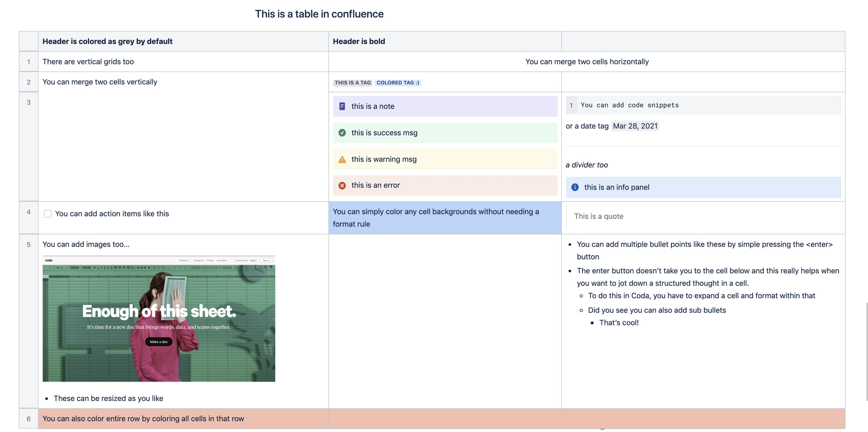The height and width of the screenshot is (432, 868).
Task: Click the red error cross icon
Action: click(342, 185)
